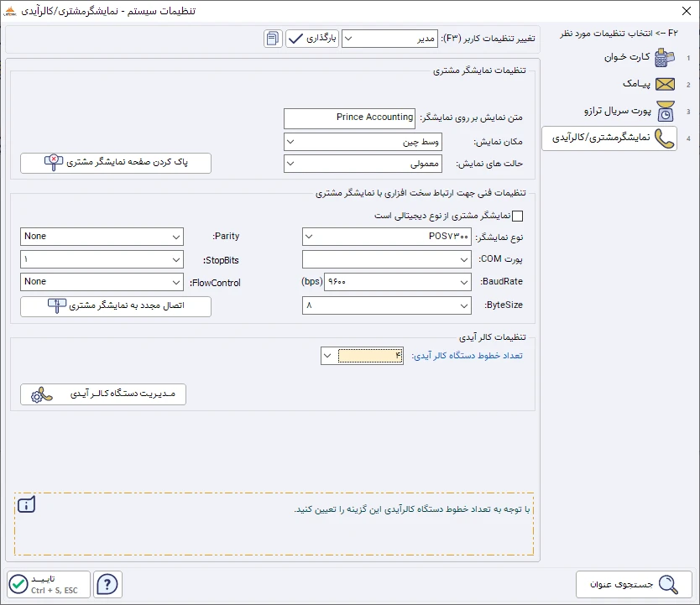Click the Prince Accounting text field

coord(350,118)
